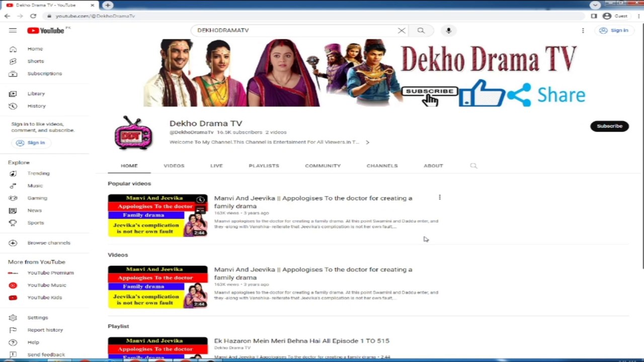Open popular video three-dot menu
This screenshot has height=362, width=644.
click(x=440, y=198)
